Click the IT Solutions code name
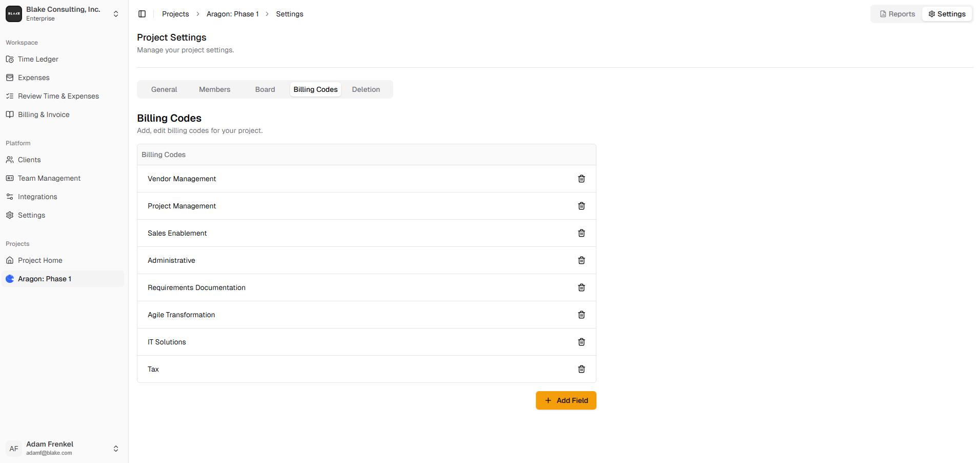Image resolution: width=980 pixels, height=463 pixels. (167, 342)
